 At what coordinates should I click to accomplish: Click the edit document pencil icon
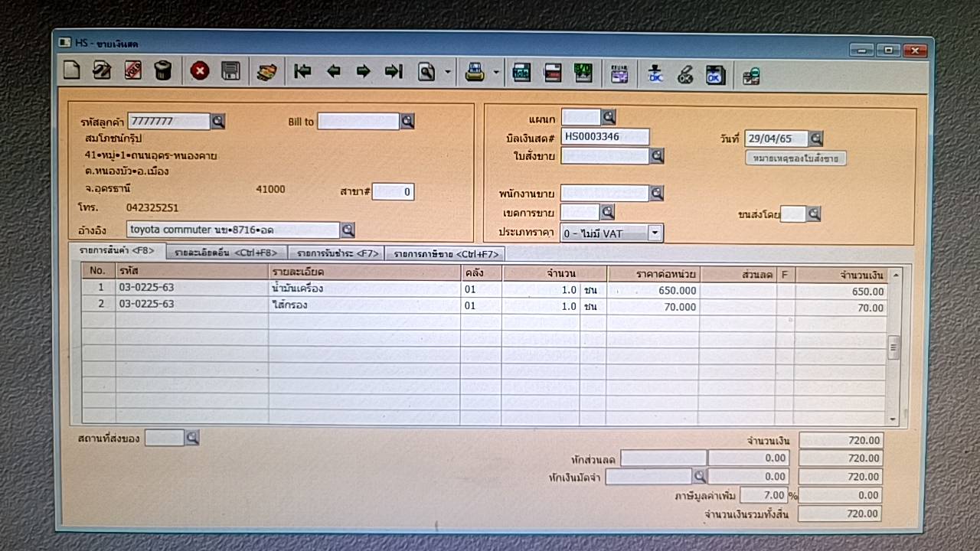click(102, 71)
